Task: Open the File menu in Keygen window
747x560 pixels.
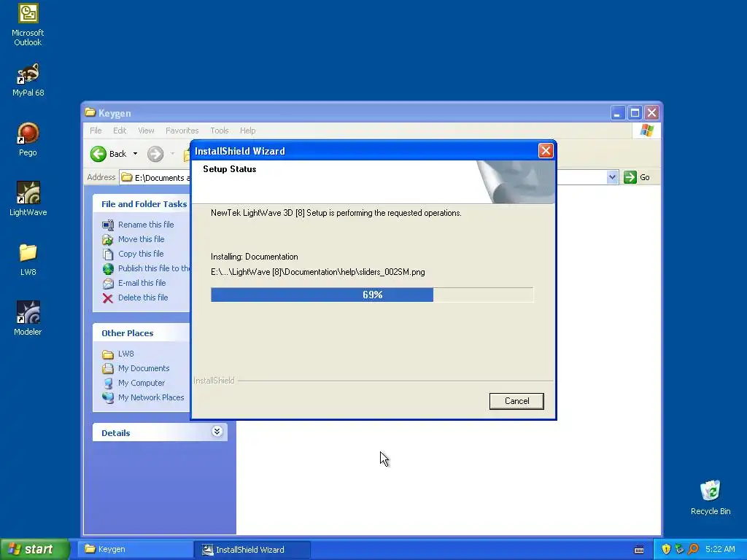Action: click(96, 131)
